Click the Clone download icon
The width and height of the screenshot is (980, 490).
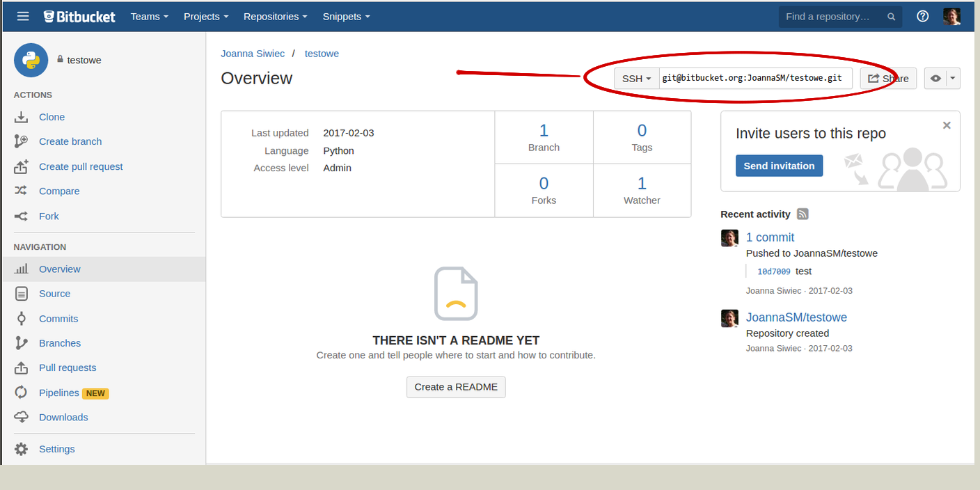tap(22, 117)
